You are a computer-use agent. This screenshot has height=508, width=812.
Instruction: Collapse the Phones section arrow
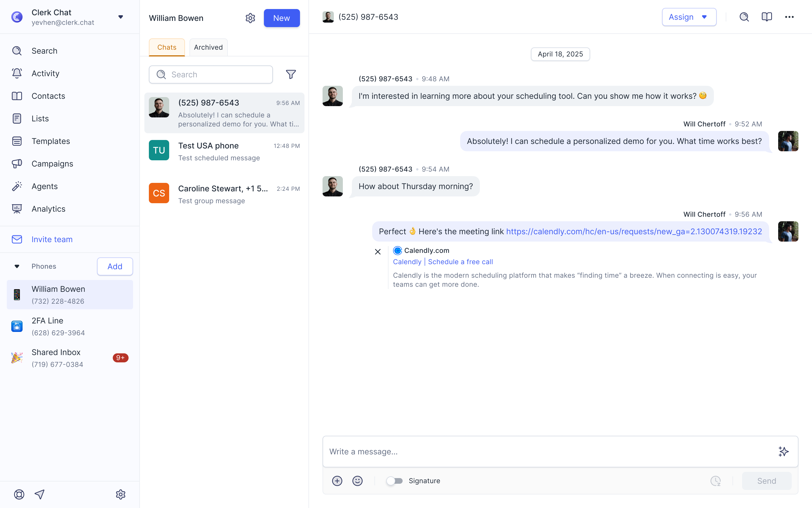17,266
